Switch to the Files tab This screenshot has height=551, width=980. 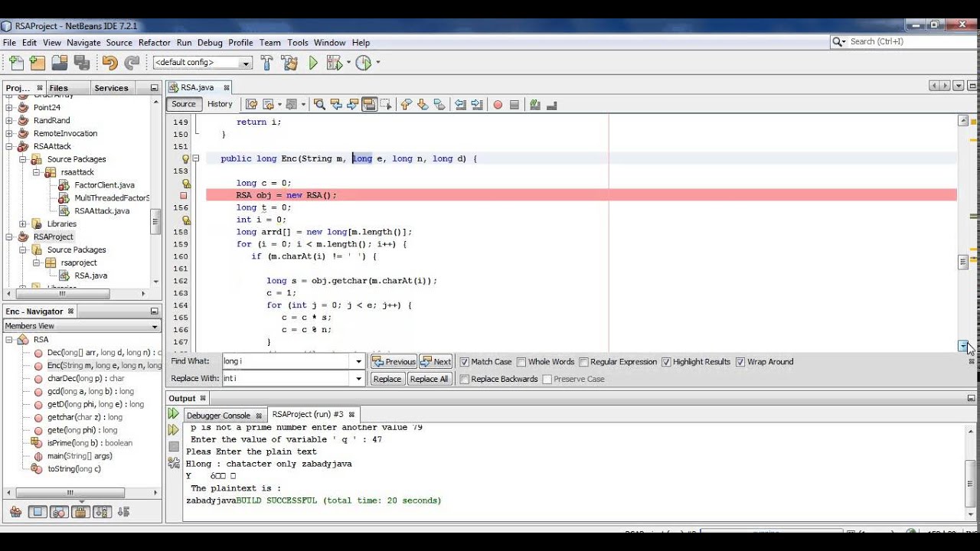[x=58, y=88]
